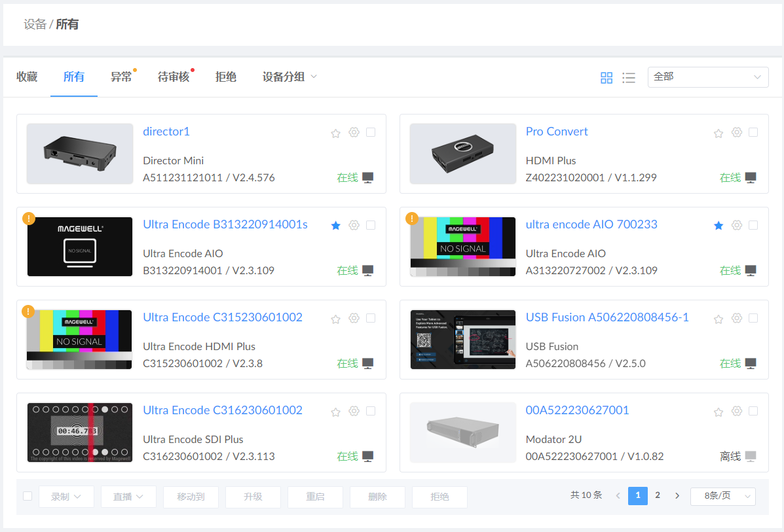Tick checkbox for Ultra Encode C316230601002

[x=371, y=411]
